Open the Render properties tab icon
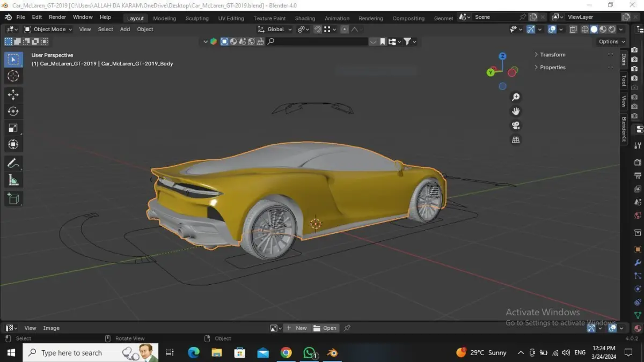 point(638,162)
